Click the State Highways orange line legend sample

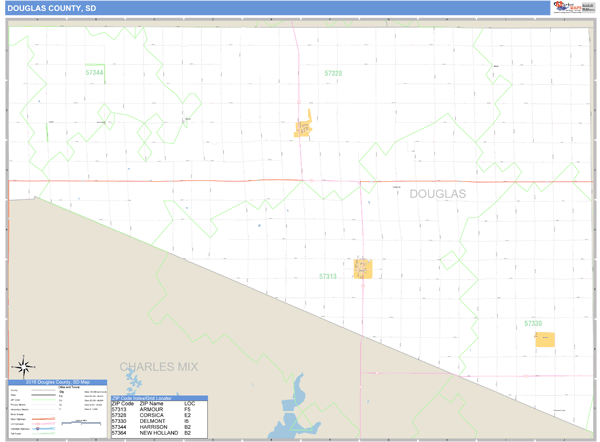43,419
